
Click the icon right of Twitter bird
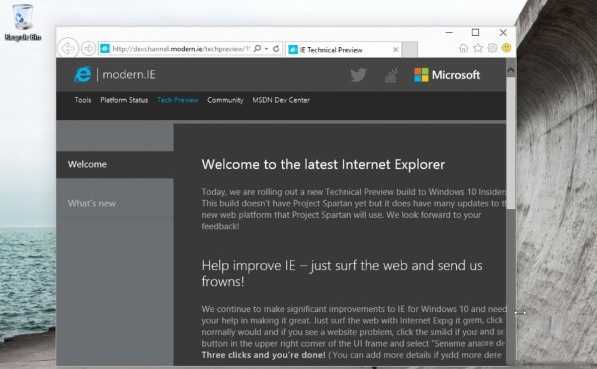[x=391, y=75]
